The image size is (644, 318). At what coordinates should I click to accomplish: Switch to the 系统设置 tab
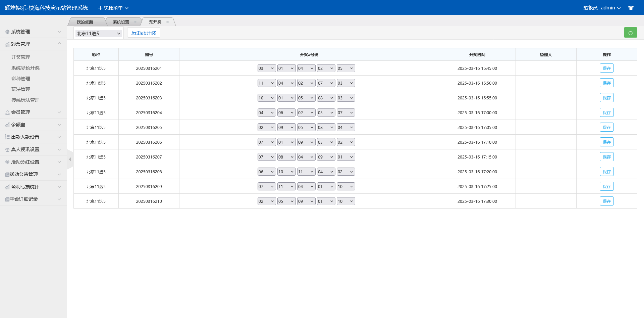click(x=121, y=22)
